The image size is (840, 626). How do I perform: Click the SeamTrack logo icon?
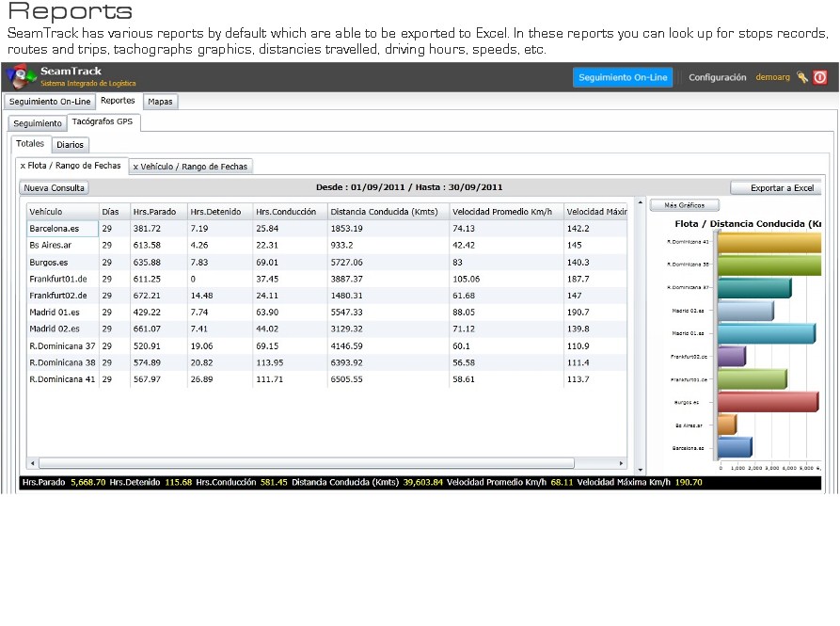pyautogui.click(x=22, y=76)
